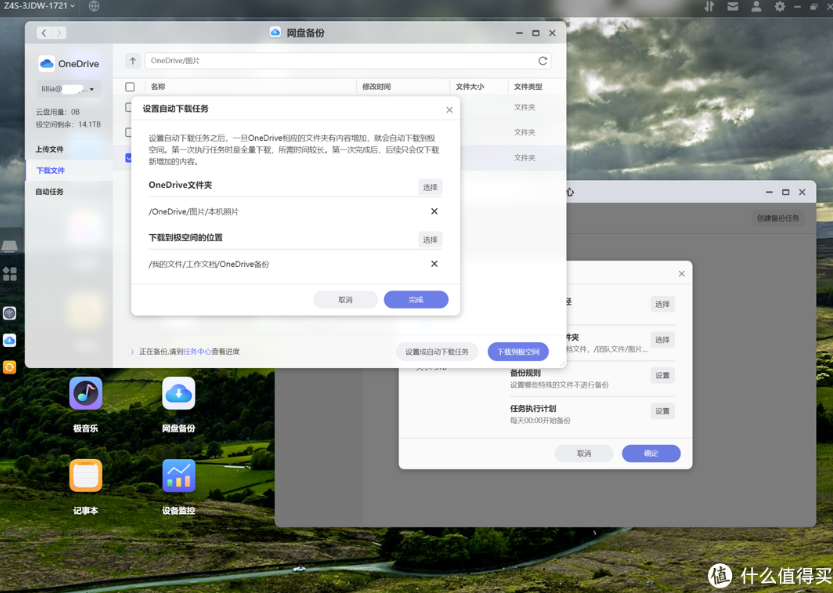Launch the 极音乐 desktop app
This screenshot has width=833, height=593.
(x=86, y=393)
